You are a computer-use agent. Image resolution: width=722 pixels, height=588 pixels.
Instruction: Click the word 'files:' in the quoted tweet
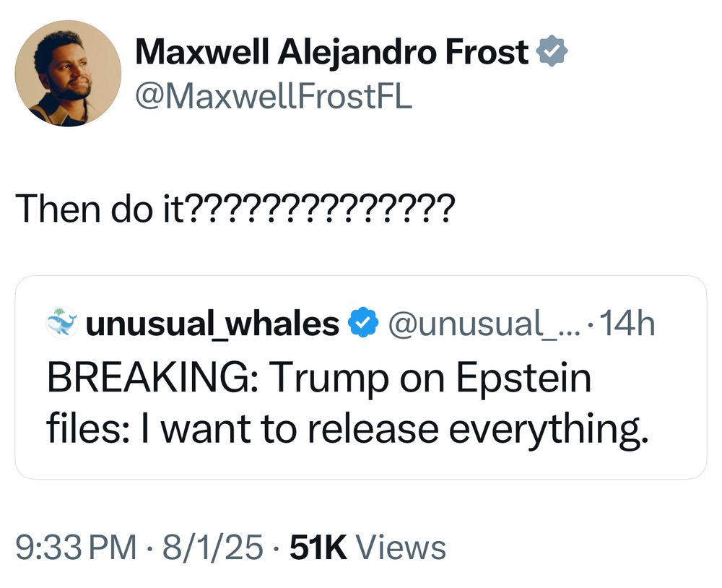87,428
